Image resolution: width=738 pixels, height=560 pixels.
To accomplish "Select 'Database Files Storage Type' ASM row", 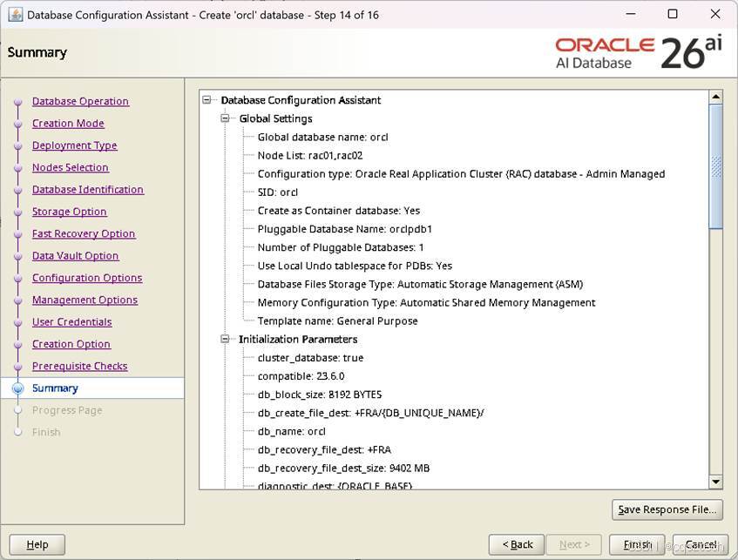I will pyautogui.click(x=420, y=284).
